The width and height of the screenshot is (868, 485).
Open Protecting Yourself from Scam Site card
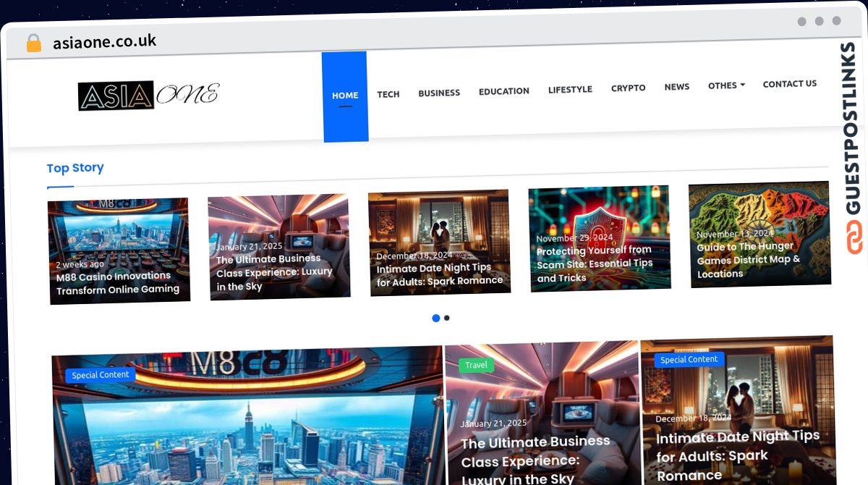coord(600,238)
